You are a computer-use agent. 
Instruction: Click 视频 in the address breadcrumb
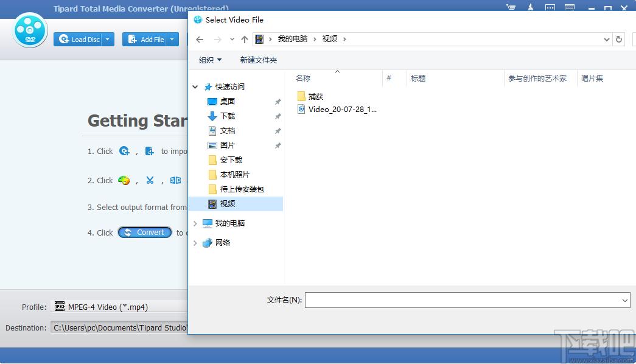pyautogui.click(x=330, y=39)
